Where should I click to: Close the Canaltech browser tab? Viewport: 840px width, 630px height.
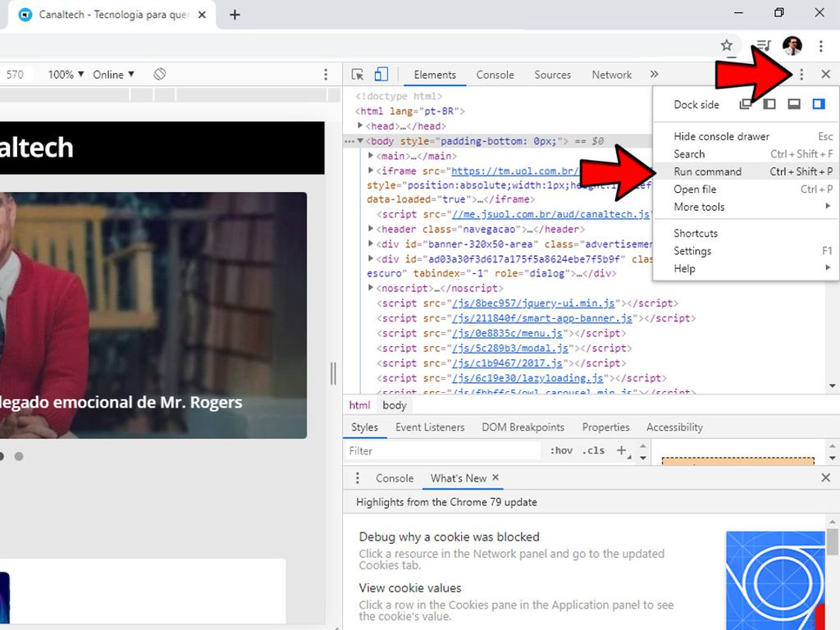pyautogui.click(x=202, y=15)
